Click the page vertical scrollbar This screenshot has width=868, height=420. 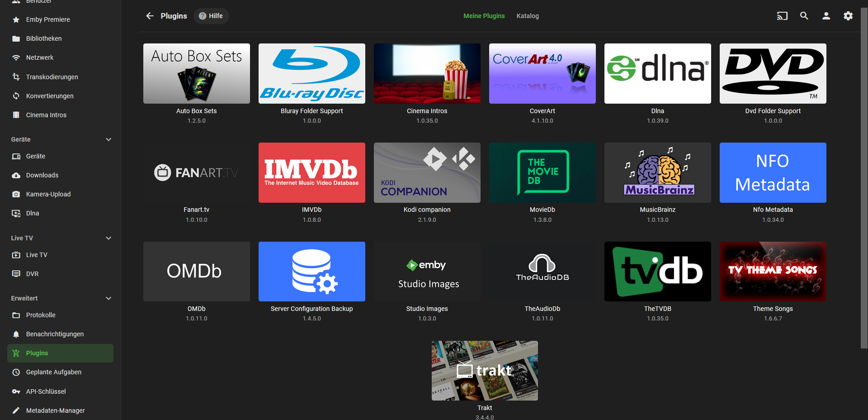pyautogui.click(x=864, y=179)
